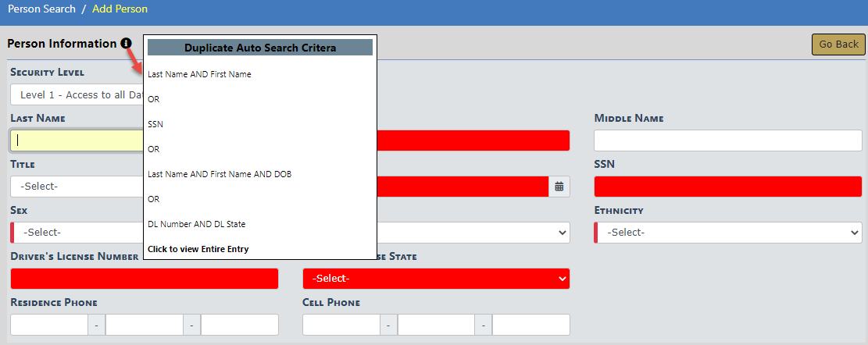The height and width of the screenshot is (345, 868).
Task: Click first Cell Phone area code box
Action: pyautogui.click(x=341, y=325)
